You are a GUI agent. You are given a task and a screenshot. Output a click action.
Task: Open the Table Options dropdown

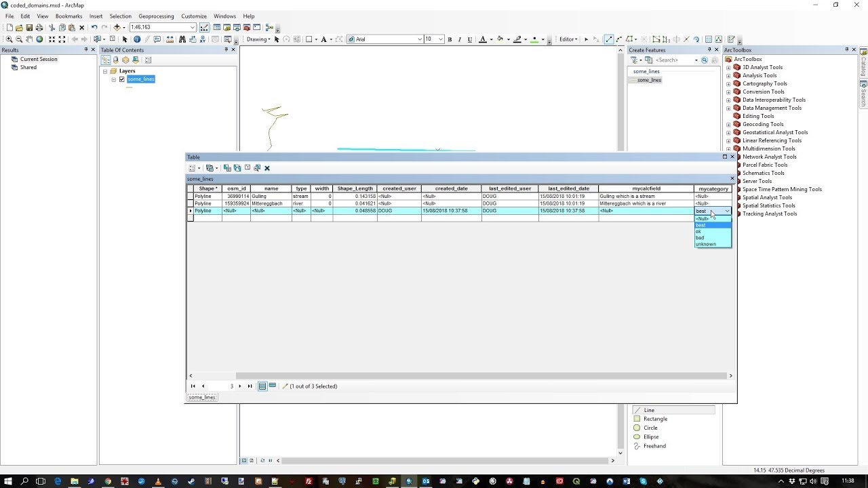[194, 168]
